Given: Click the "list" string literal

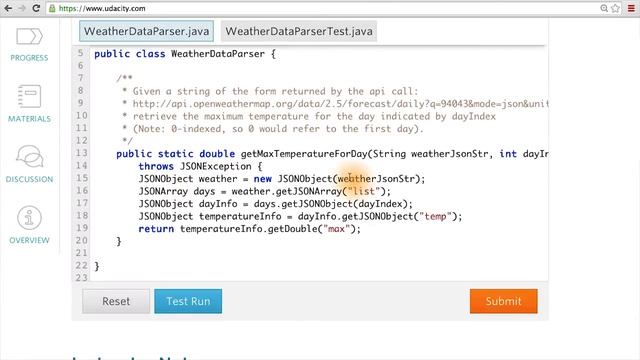Looking at the screenshot, I should (364, 191).
